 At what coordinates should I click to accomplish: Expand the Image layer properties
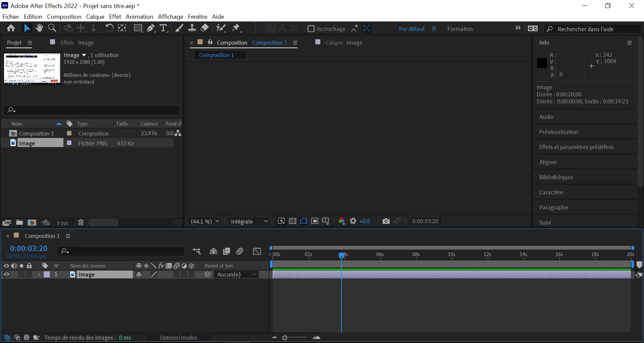click(39, 275)
